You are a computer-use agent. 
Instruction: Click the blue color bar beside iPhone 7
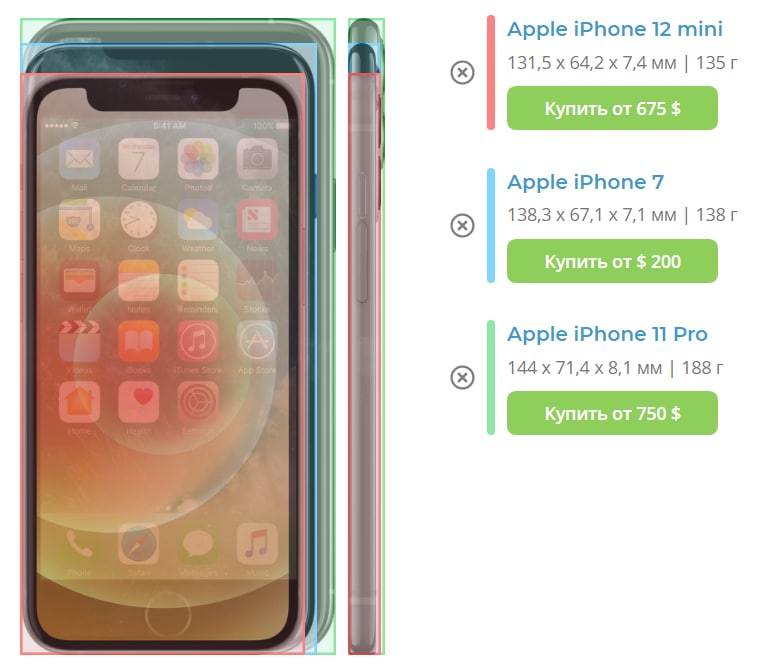click(x=491, y=225)
